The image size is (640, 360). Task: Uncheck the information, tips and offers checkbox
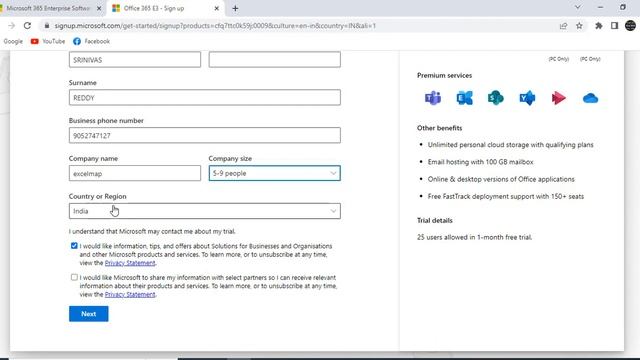(74, 246)
